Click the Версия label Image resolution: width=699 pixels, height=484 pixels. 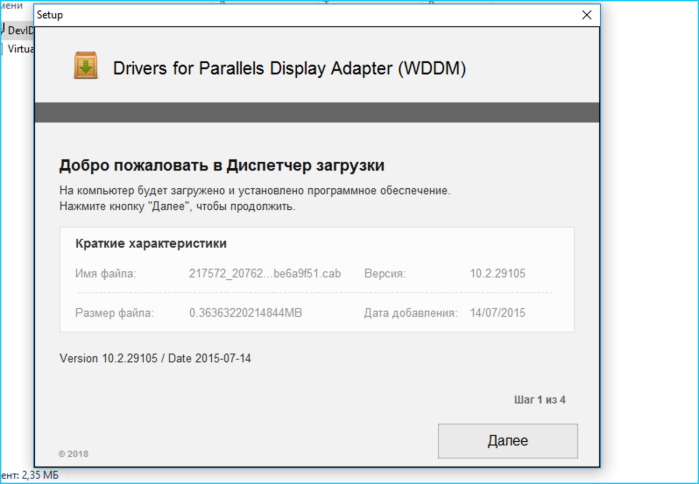pos(385,273)
